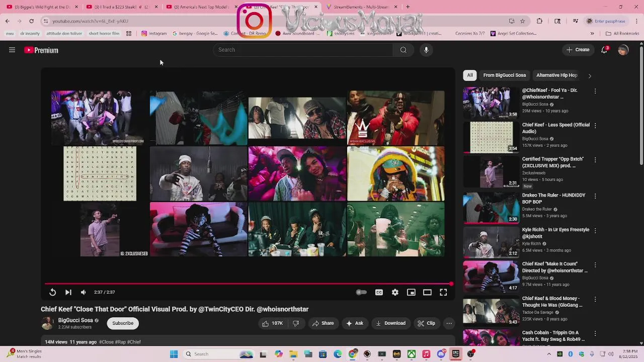The width and height of the screenshot is (644, 362).
Task: Enter full screen video mode
Action: (443, 292)
